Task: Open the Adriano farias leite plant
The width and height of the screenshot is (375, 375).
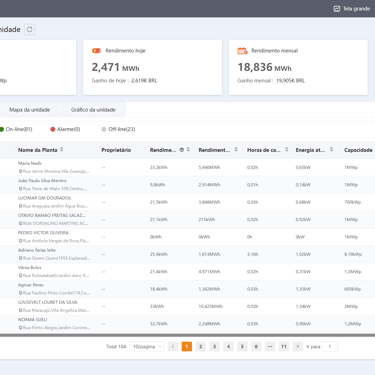Action: click(37, 250)
